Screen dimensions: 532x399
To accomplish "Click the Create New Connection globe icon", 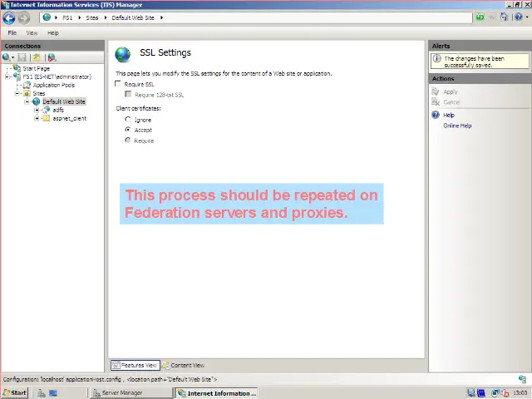I will [6, 57].
